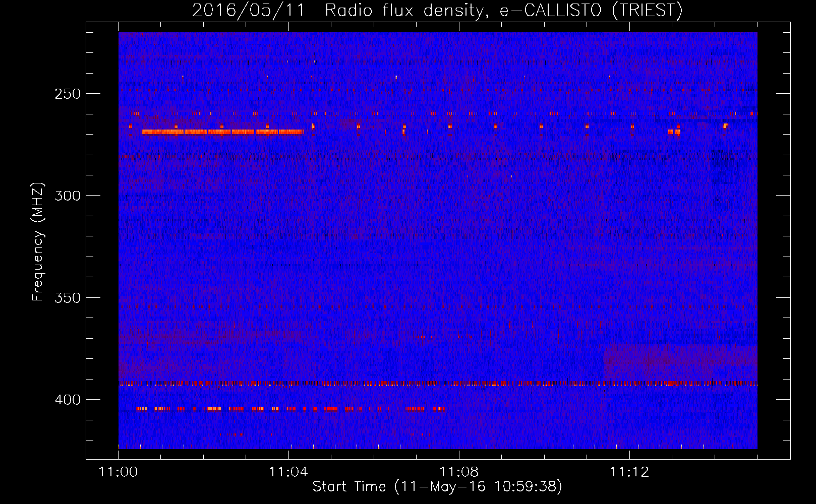Click the long bright orange emission band near 270 MHz
This screenshot has width=816, height=504.
tap(222, 132)
